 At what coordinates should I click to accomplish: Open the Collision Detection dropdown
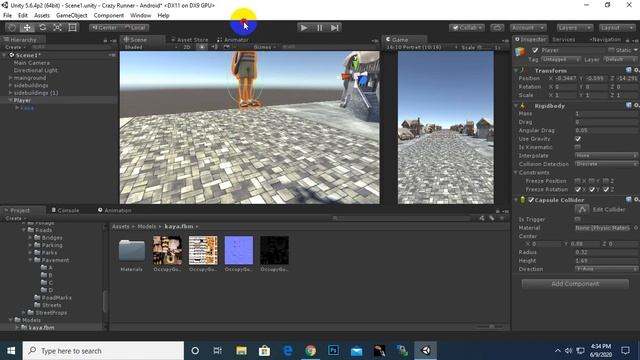pos(606,164)
